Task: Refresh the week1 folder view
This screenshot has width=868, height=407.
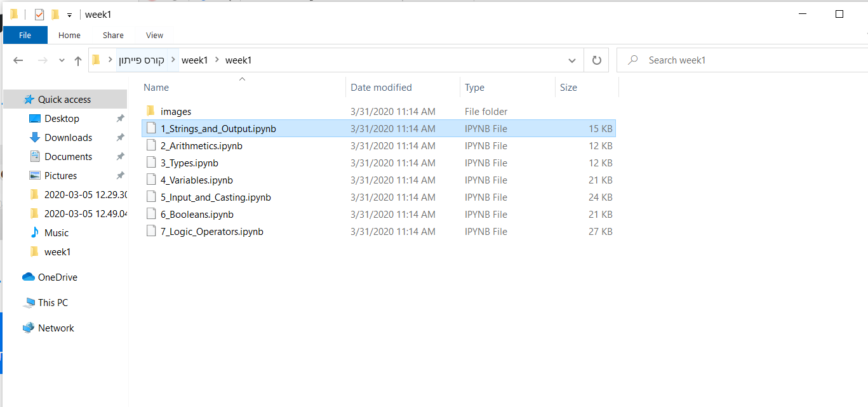Action: pos(596,60)
